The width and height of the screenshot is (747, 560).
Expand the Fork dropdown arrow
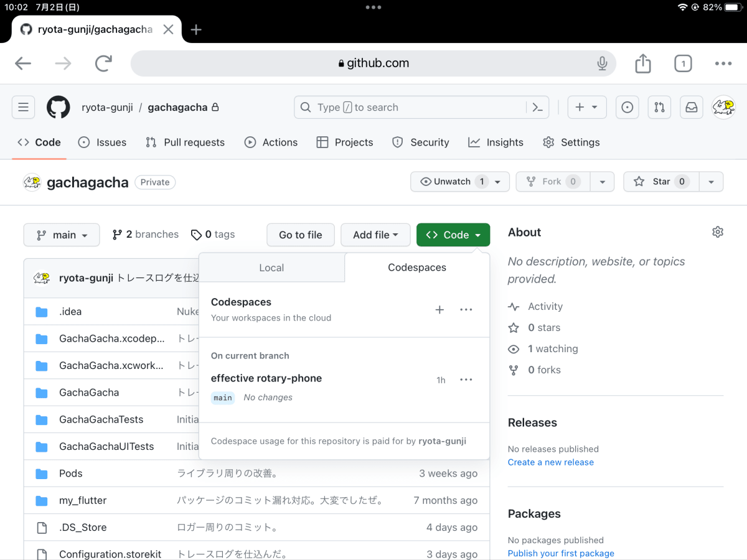602,182
